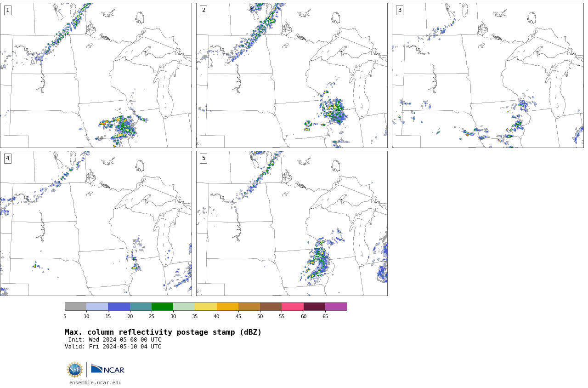Image resolution: width=588 pixels, height=388 pixels.
Task: Click the purple 65+ dBZ swatch
Action: pos(336,307)
